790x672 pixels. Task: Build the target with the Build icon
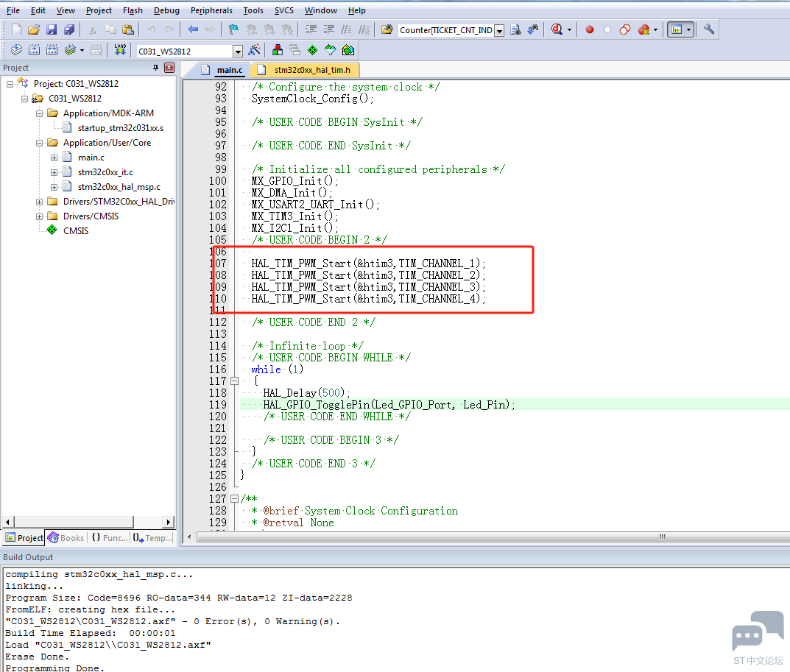click(35, 50)
